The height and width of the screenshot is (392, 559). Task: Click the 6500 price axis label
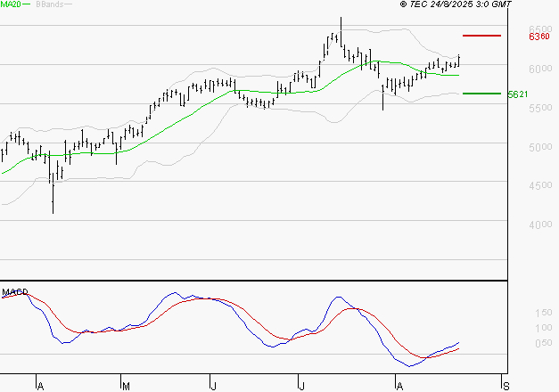pyautogui.click(x=540, y=29)
